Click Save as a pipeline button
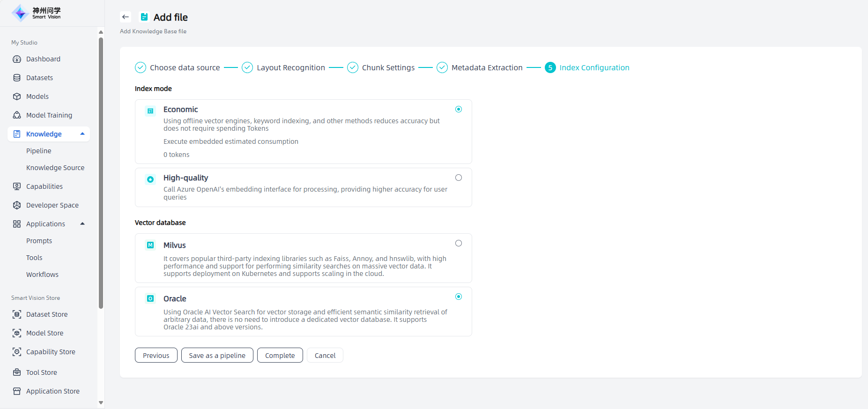This screenshot has height=409, width=868. click(x=217, y=355)
